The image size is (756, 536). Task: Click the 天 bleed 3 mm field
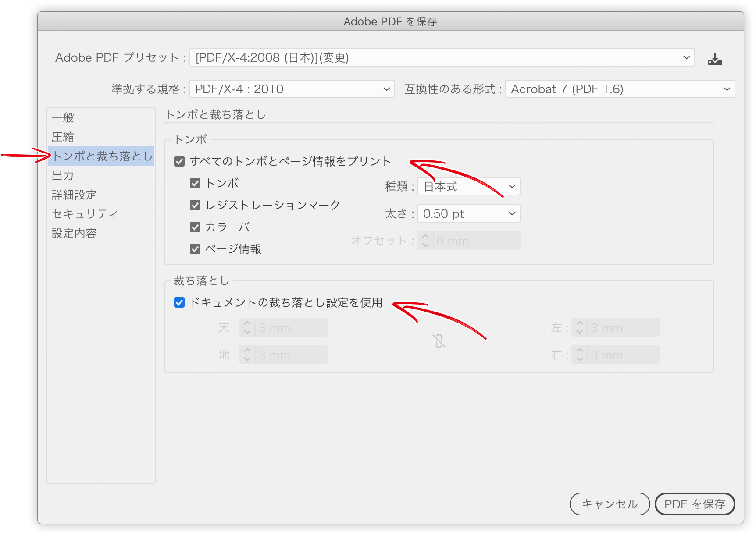coord(291,327)
